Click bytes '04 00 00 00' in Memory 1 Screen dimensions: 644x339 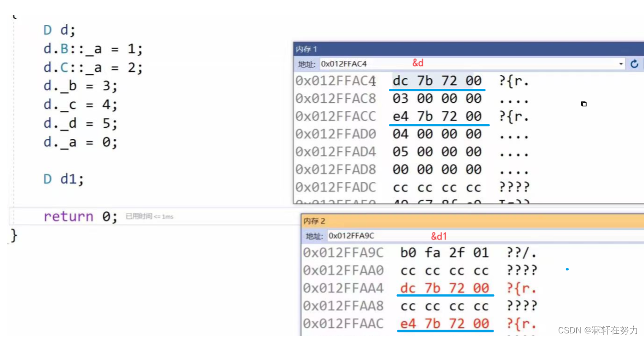tap(437, 134)
